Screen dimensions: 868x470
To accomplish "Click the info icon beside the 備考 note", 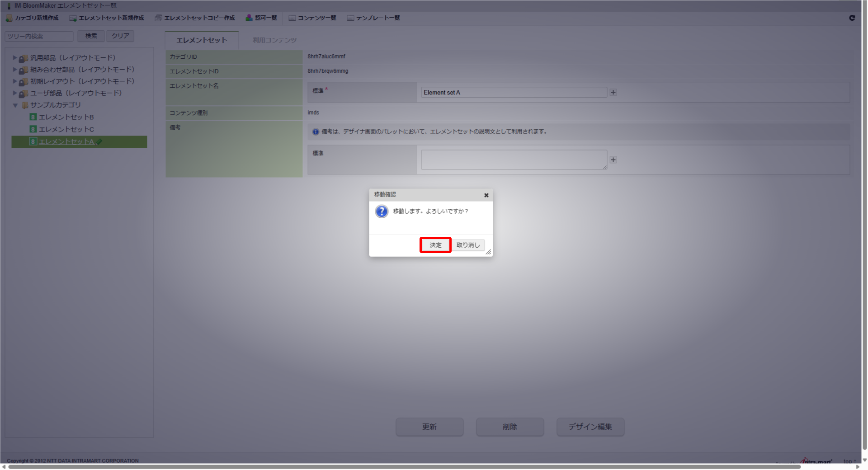I will 316,132.
